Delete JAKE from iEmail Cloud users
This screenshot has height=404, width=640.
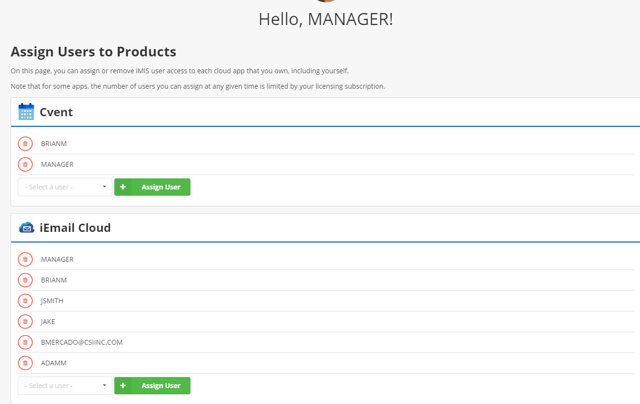pyautogui.click(x=26, y=322)
